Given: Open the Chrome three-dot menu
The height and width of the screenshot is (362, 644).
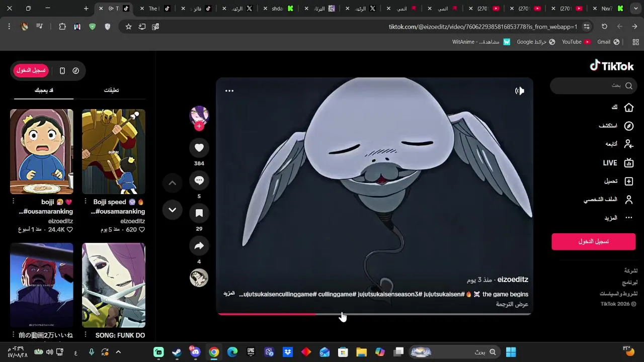Looking at the screenshot, I should pyautogui.click(x=9, y=27).
